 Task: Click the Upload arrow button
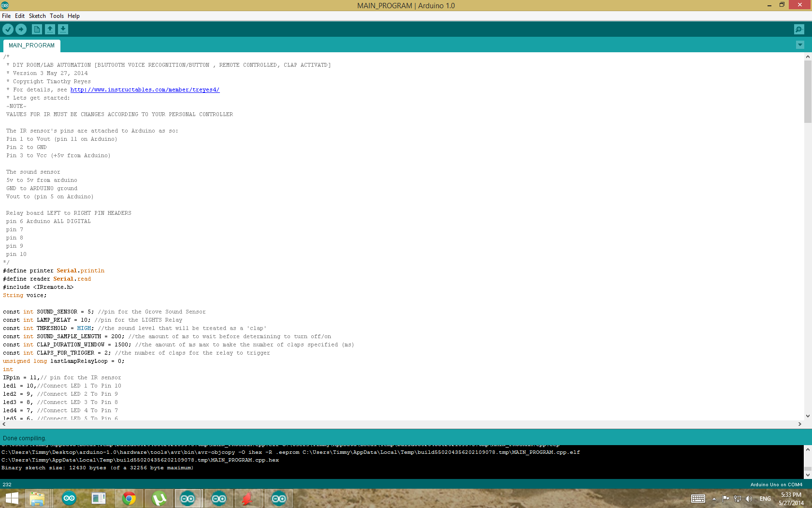pos(21,30)
